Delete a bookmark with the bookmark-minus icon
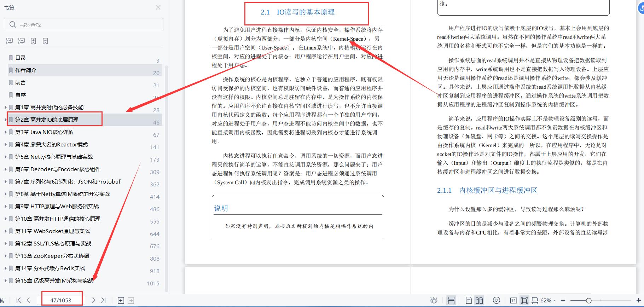644x307 pixels. [45, 41]
